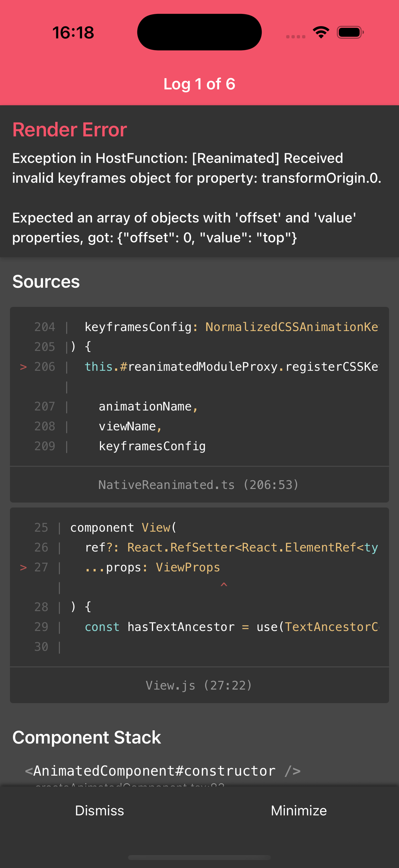Tap the battery icon in status bar

pos(350,32)
